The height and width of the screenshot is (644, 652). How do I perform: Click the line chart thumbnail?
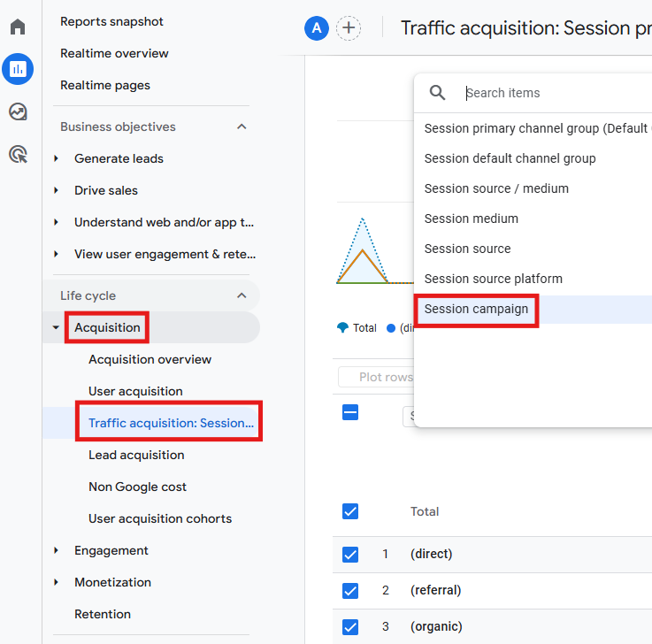[374, 251]
